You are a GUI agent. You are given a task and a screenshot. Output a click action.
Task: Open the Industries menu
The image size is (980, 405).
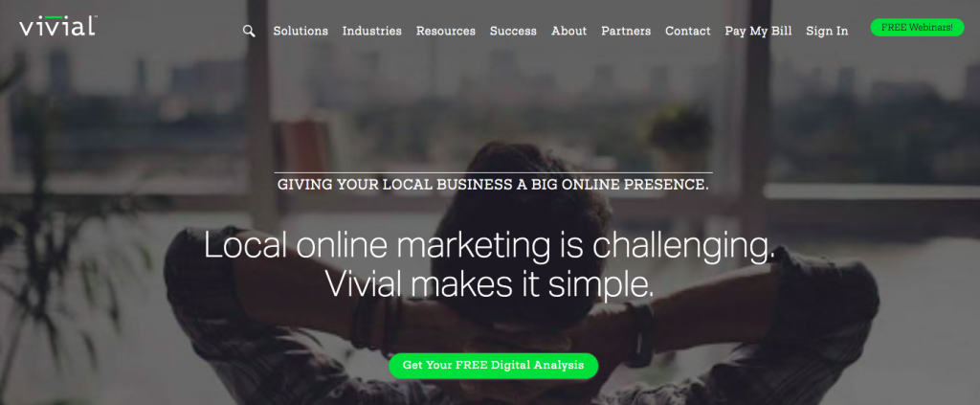(372, 31)
